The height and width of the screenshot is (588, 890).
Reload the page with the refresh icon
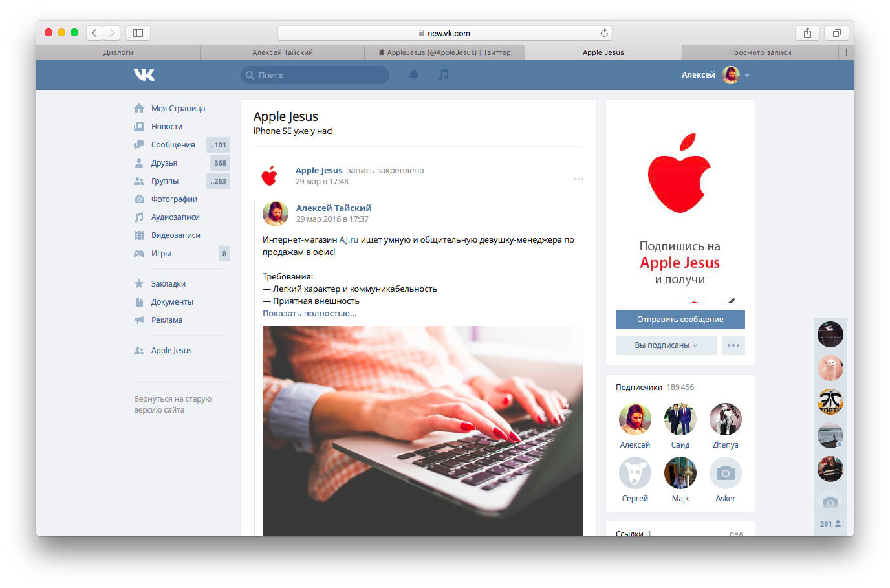click(x=604, y=33)
